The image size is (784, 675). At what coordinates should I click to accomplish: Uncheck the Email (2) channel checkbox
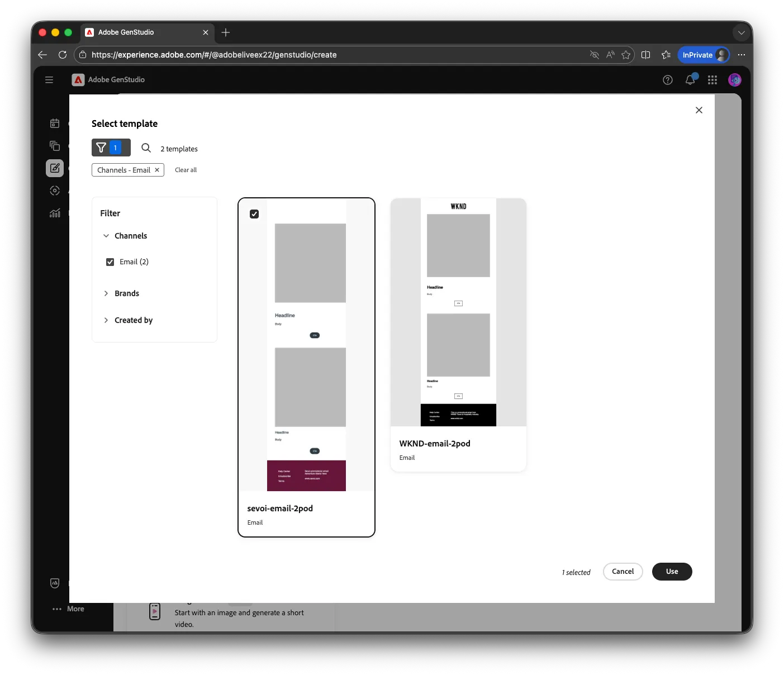(x=110, y=262)
